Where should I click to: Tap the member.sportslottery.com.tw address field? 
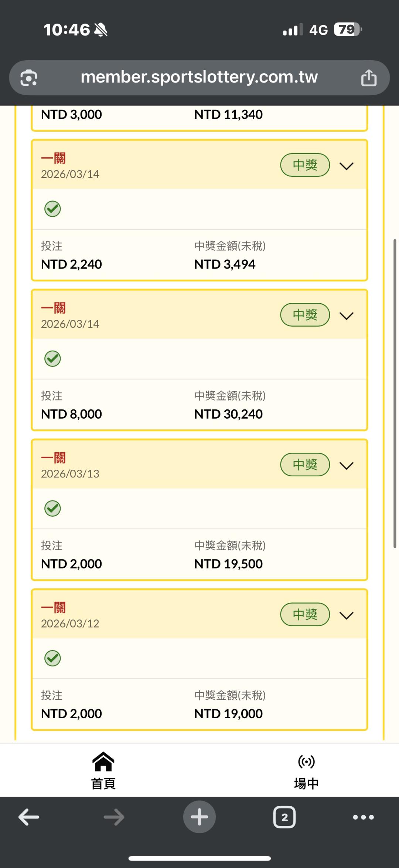click(199, 77)
